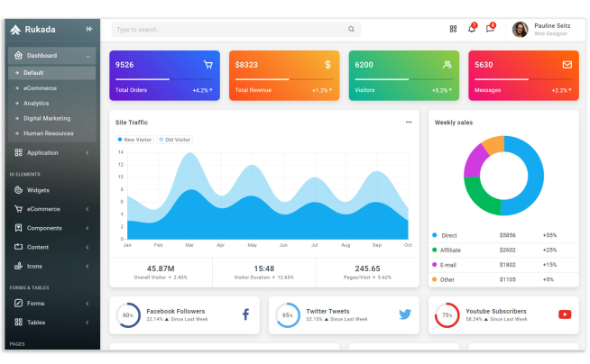The image size is (590, 364).
Task: Open Site Traffic three-dot options menu
Action: [x=409, y=122]
